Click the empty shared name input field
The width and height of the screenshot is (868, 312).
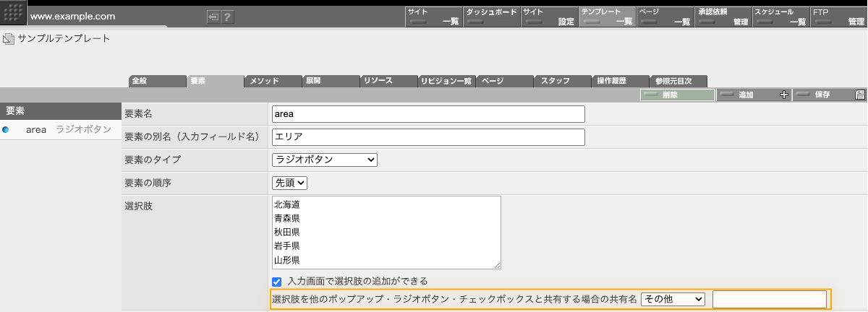[x=770, y=299]
